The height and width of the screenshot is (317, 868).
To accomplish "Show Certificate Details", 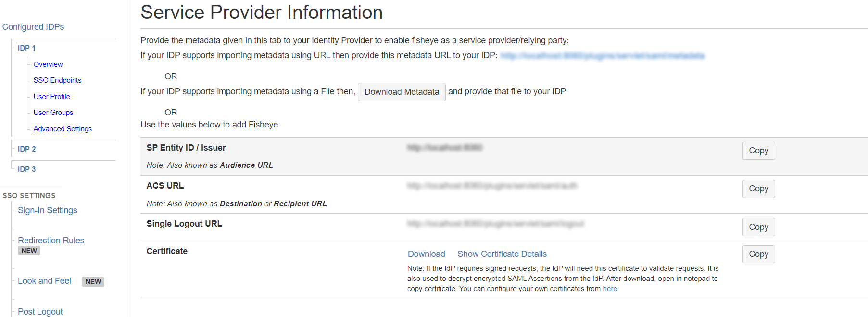I will coord(502,254).
